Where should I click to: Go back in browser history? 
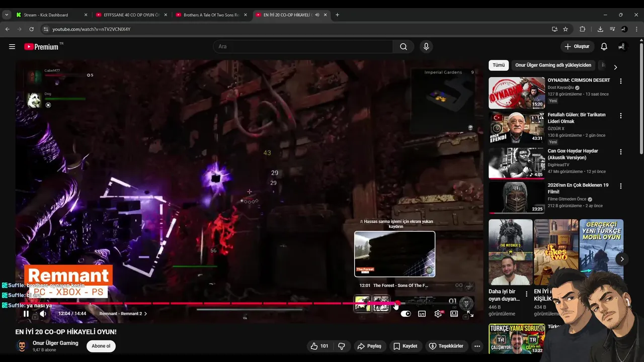(x=7, y=29)
